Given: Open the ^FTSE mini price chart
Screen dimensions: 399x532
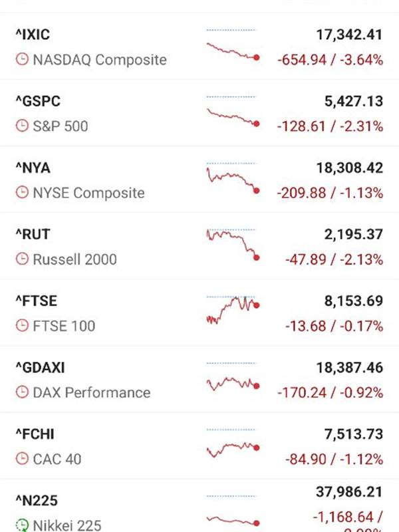Looking at the screenshot, I should pos(233,311).
